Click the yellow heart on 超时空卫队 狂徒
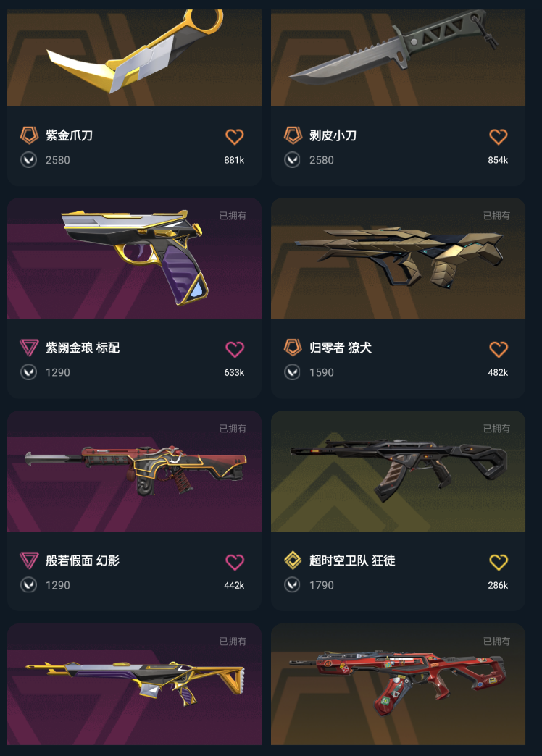The image size is (542, 756). coord(498,562)
